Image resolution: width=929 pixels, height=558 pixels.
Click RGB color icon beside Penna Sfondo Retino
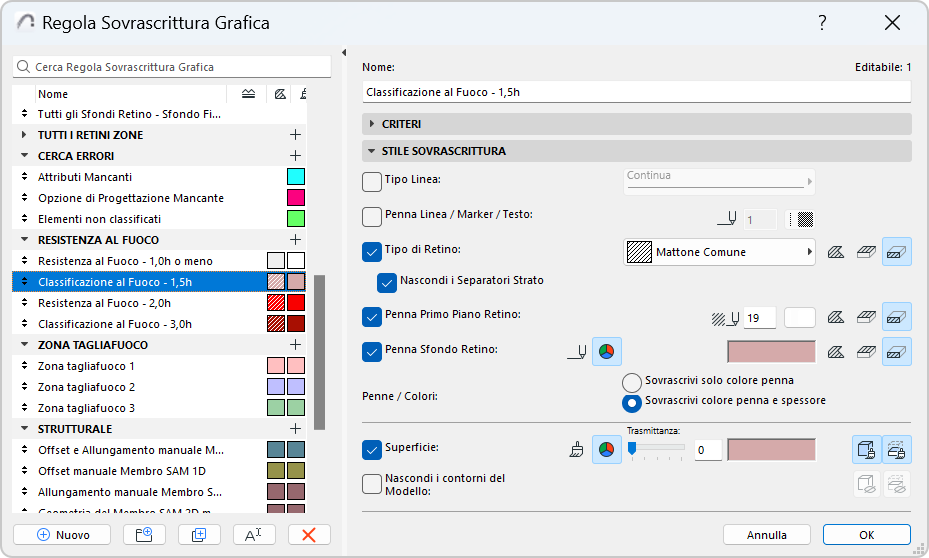[x=607, y=351]
